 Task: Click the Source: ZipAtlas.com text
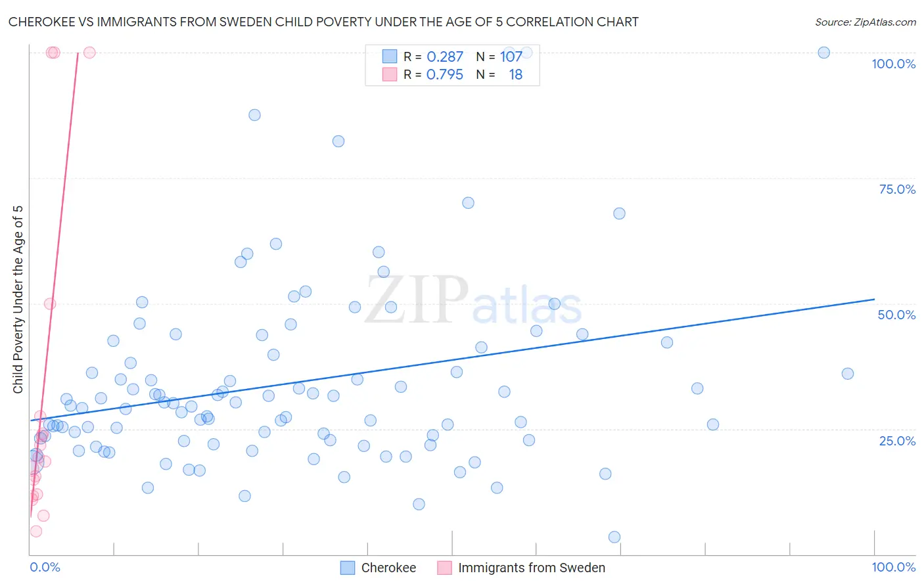[x=865, y=22]
